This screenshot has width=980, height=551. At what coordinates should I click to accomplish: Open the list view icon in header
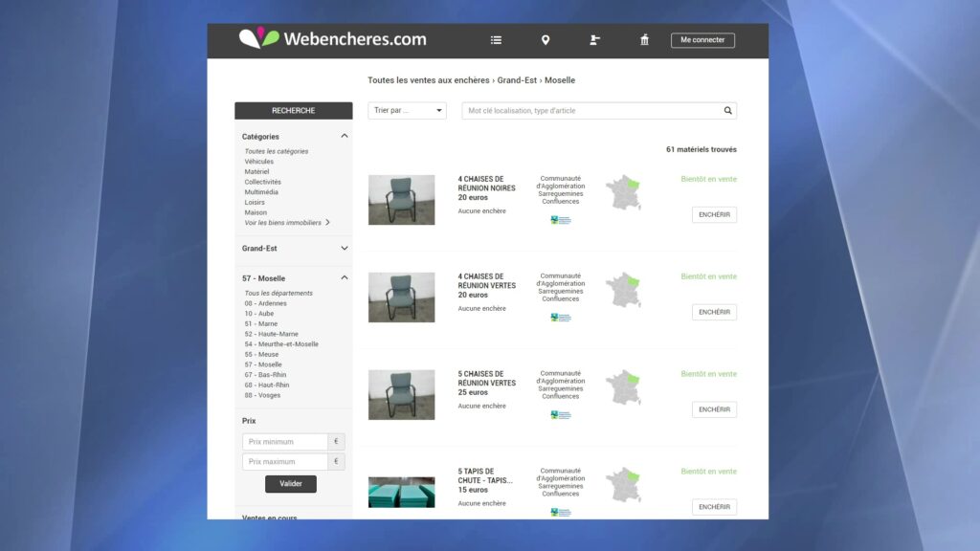(497, 40)
